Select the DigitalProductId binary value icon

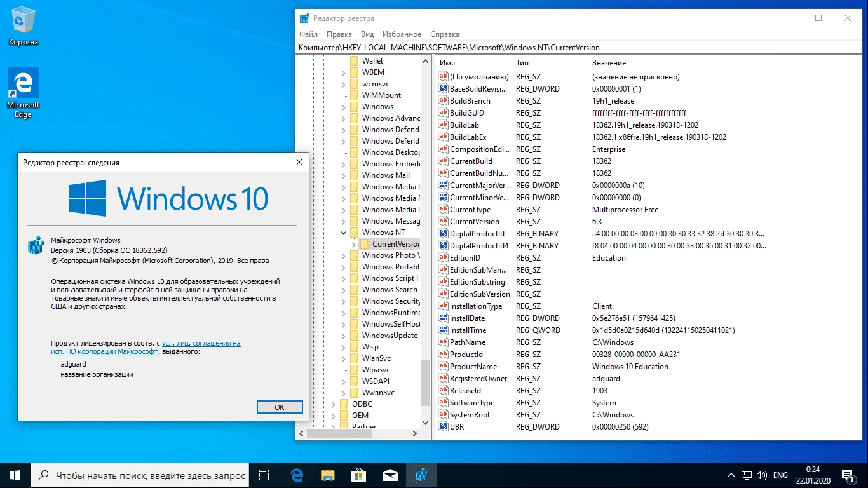444,233
